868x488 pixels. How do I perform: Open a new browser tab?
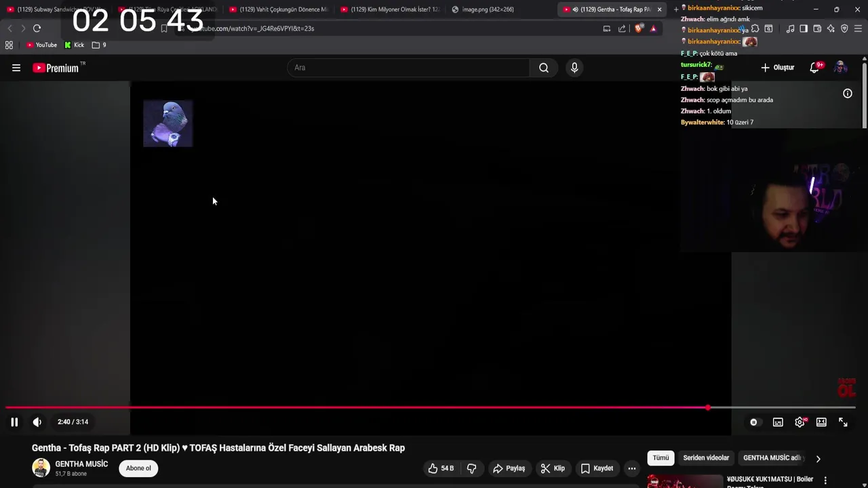point(675,9)
